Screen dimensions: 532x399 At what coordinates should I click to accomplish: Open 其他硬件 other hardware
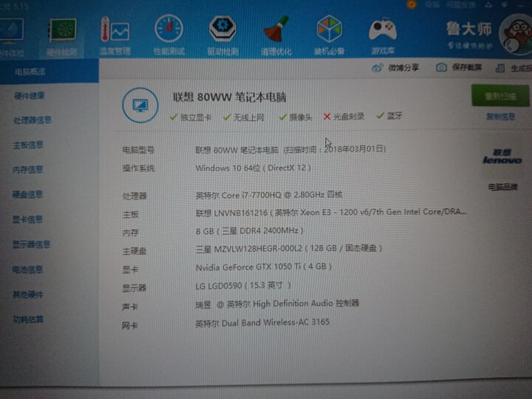(28, 294)
